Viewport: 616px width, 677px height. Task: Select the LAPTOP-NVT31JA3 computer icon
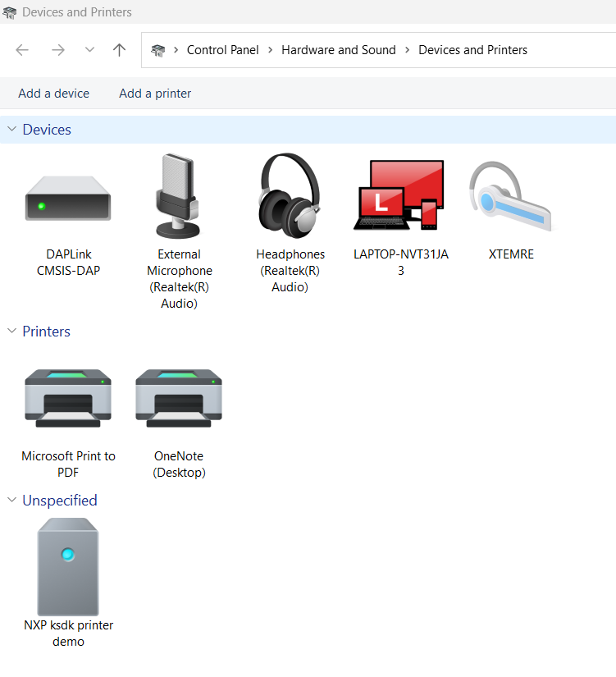399,194
